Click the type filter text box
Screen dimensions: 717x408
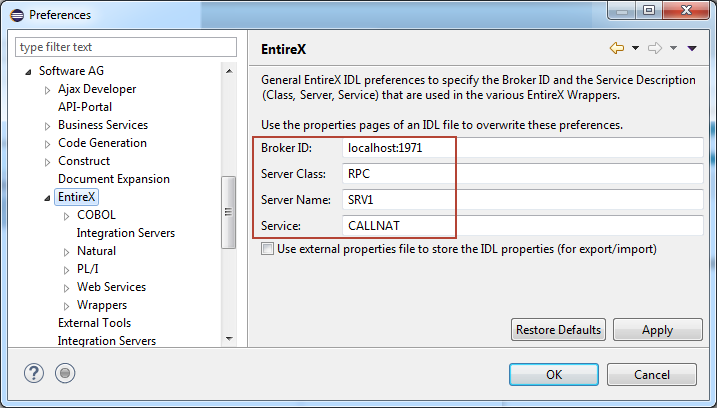tap(126, 47)
